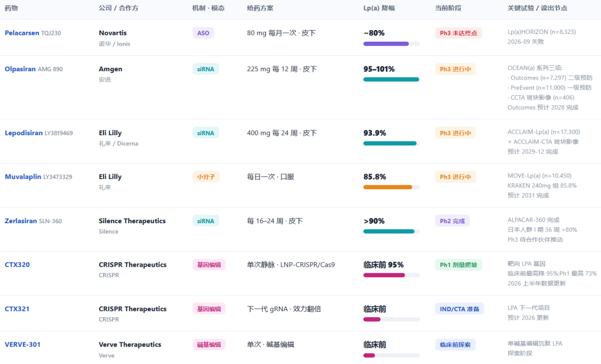Click the '95–101%' reduction value
Viewport: 601px width, 364px height.
click(x=379, y=69)
